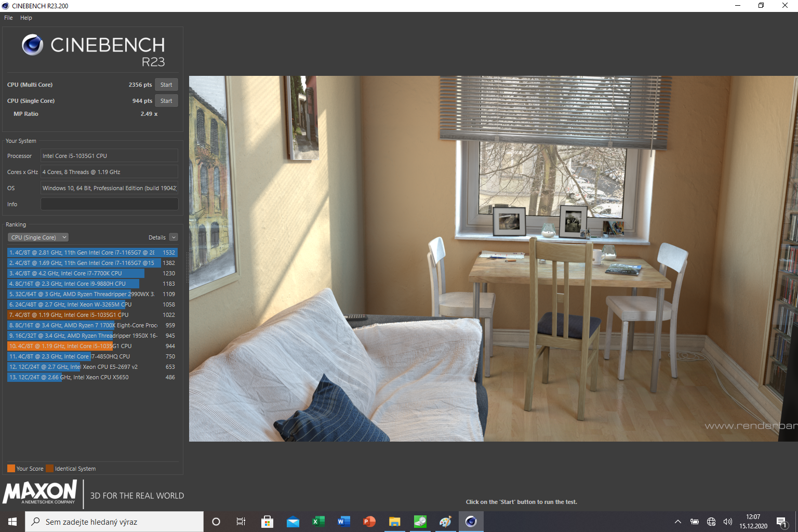Open the network status tray icon
798x532 pixels.
tap(711, 522)
